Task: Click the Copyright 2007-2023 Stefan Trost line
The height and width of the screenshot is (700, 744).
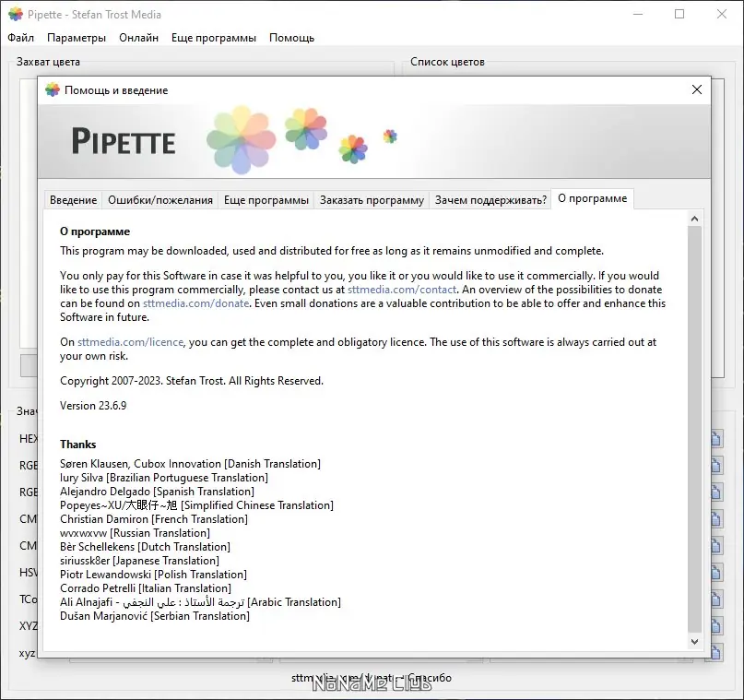Action: point(192,381)
